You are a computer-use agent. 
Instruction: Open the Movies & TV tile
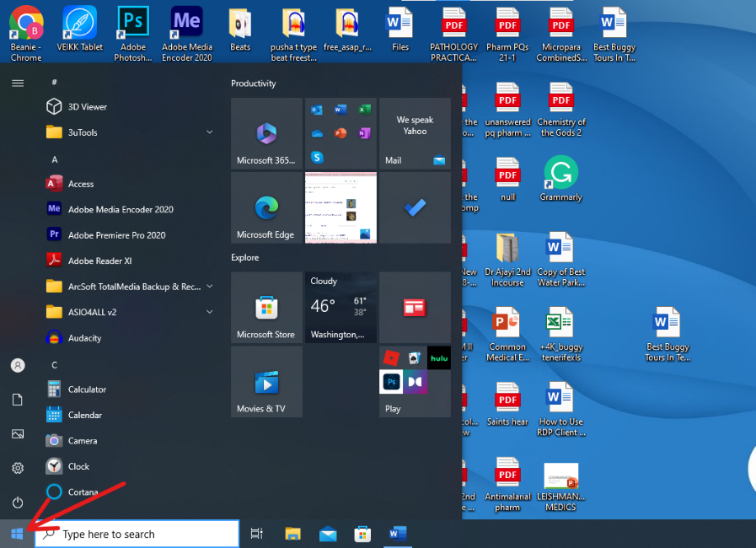[266, 382]
